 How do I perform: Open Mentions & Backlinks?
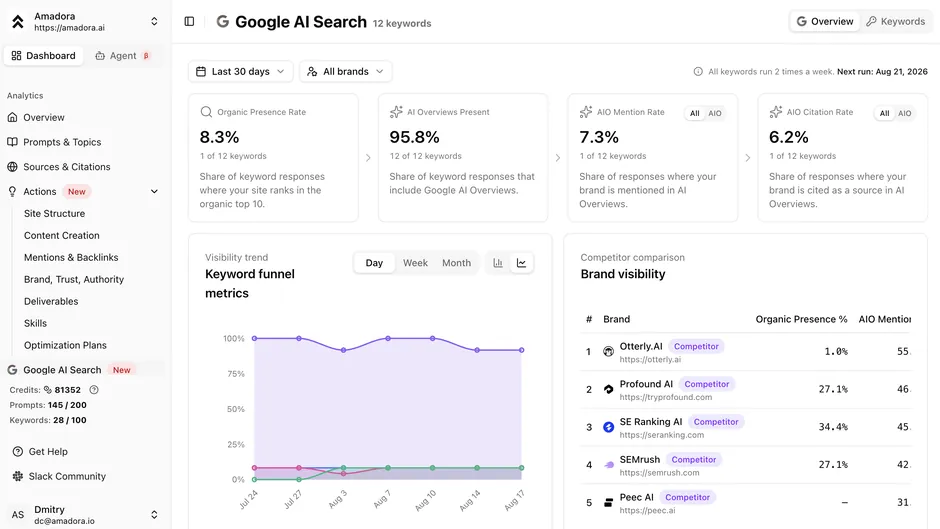71,257
